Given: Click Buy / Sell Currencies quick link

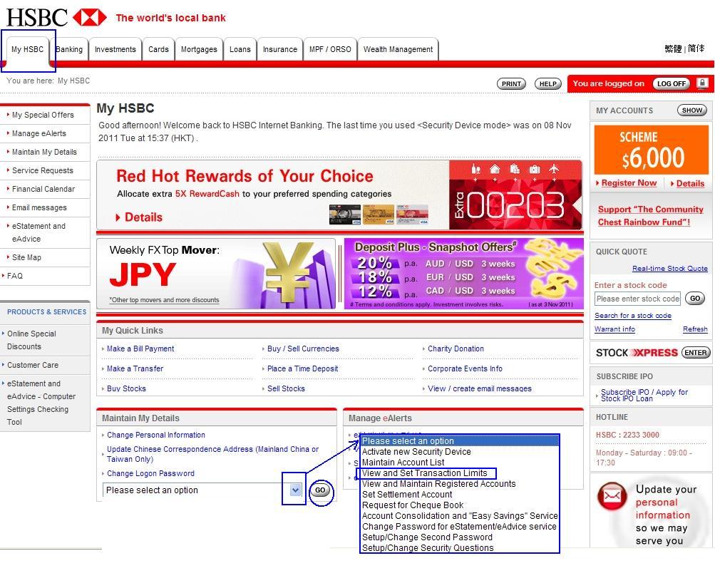Looking at the screenshot, I should pyautogui.click(x=303, y=349).
